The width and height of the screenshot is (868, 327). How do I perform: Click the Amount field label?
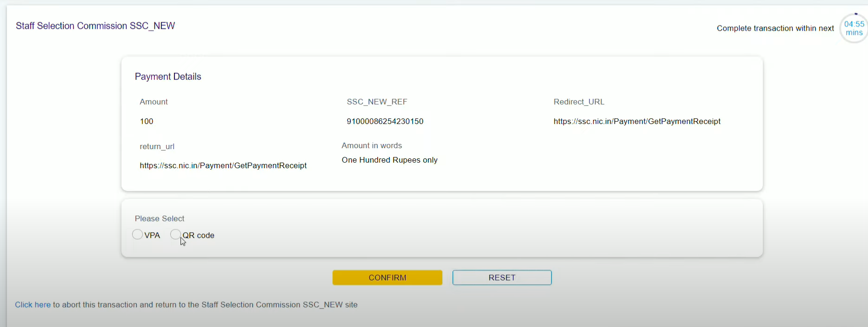(x=154, y=102)
